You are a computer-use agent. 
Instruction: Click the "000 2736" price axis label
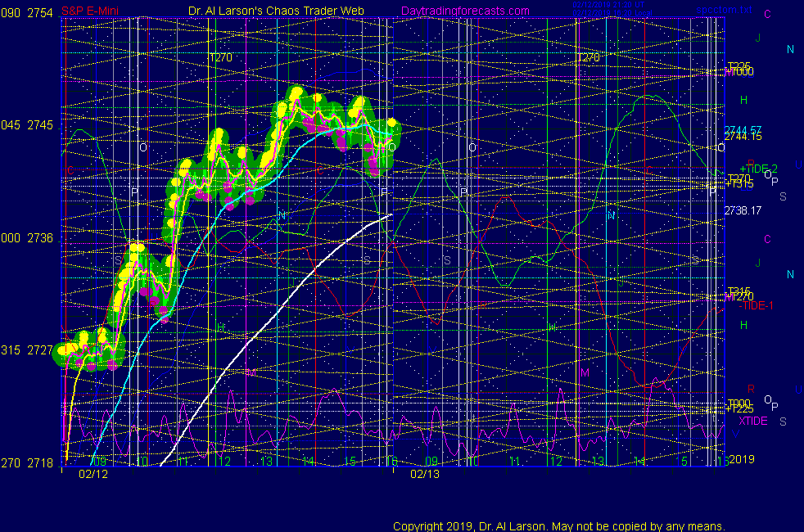(x=27, y=238)
